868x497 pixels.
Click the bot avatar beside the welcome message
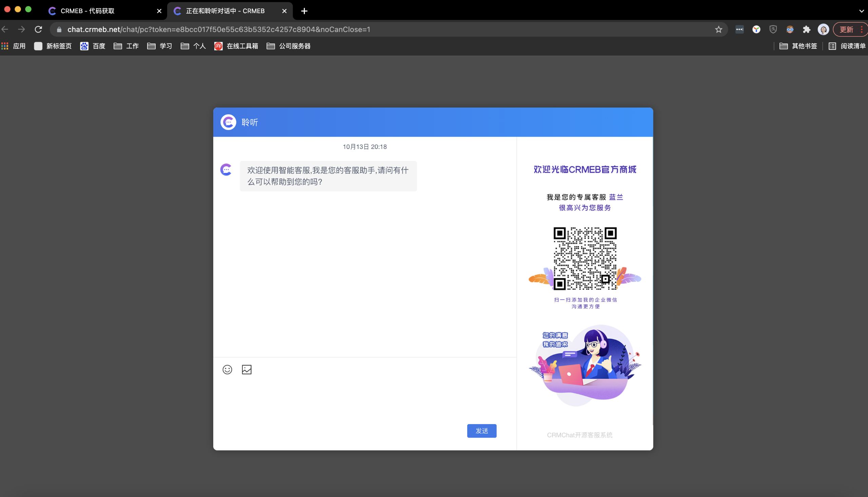point(226,169)
